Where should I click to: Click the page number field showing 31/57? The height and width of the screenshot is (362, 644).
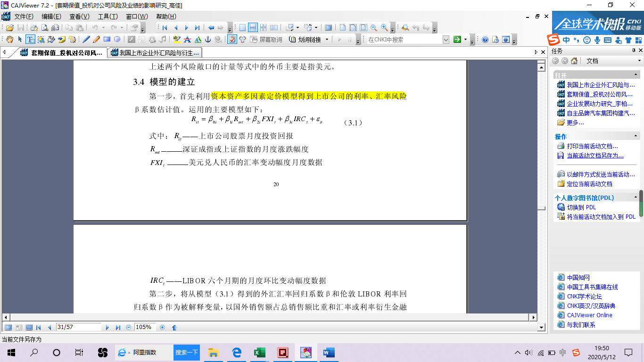click(x=78, y=327)
